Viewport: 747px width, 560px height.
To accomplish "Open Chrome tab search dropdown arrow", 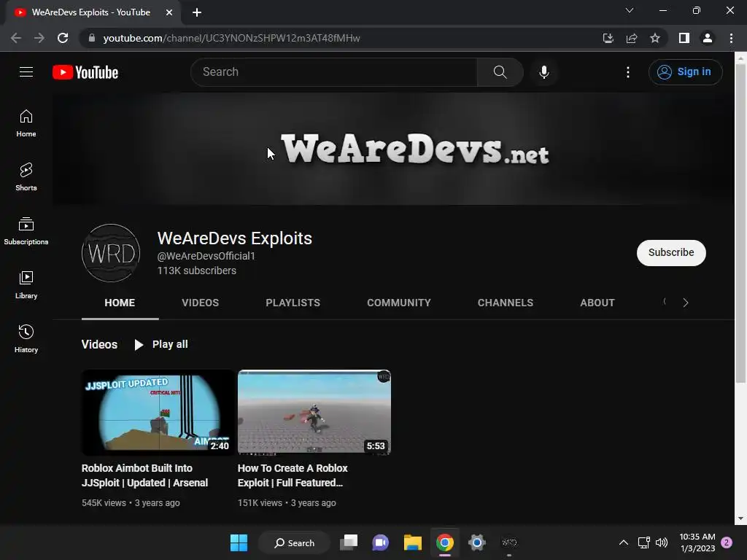I will (x=630, y=10).
